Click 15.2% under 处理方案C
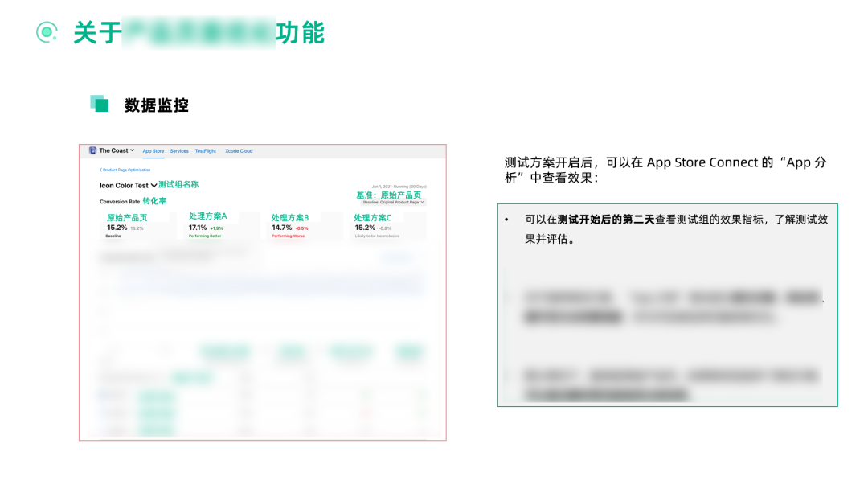Viewport: 868px width, 489px height. [365, 228]
